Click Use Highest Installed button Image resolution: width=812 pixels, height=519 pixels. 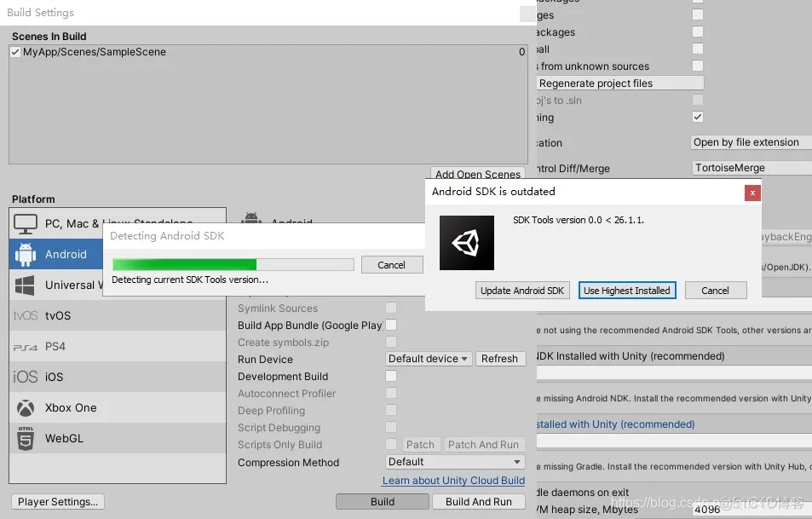point(626,291)
